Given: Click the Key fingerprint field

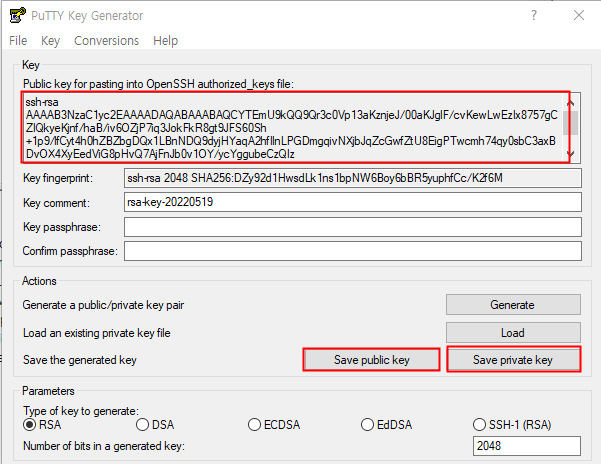Looking at the screenshot, I should click(353, 178).
